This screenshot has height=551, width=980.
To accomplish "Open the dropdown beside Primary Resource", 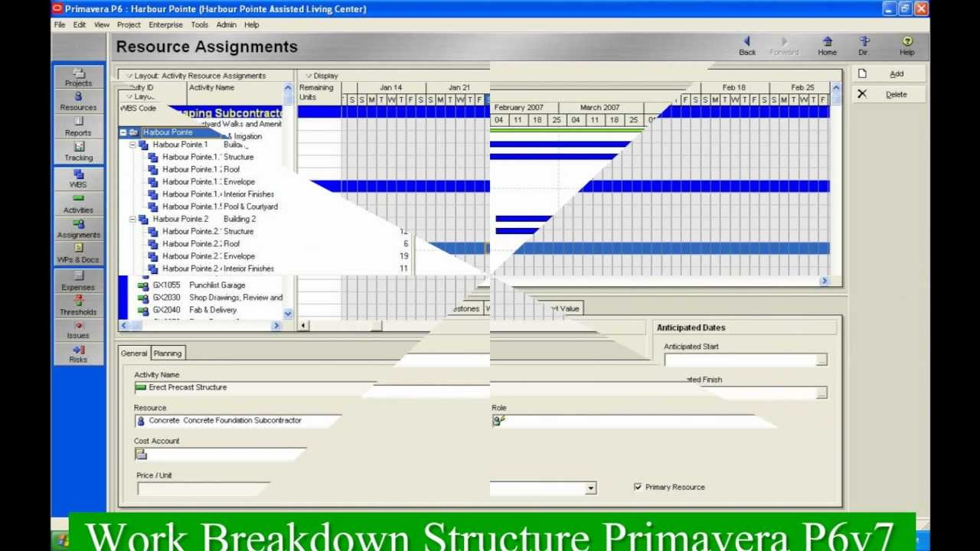I will [590, 488].
